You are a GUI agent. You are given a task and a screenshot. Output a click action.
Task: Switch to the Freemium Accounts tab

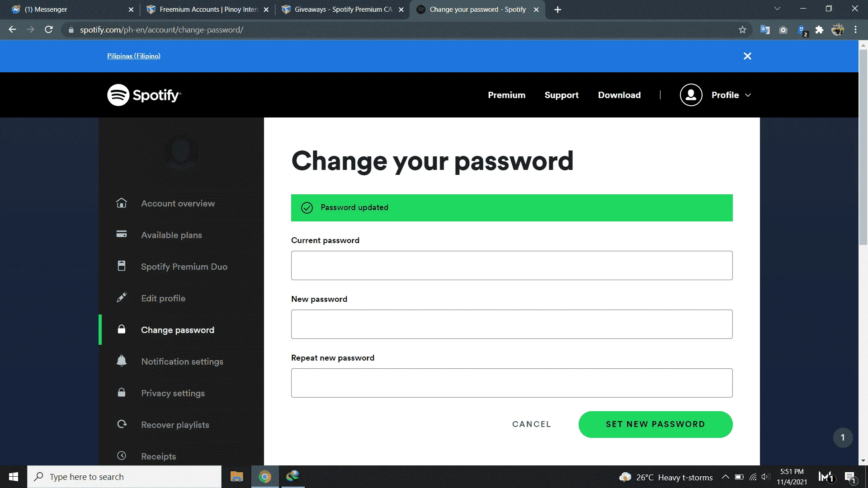208,9
